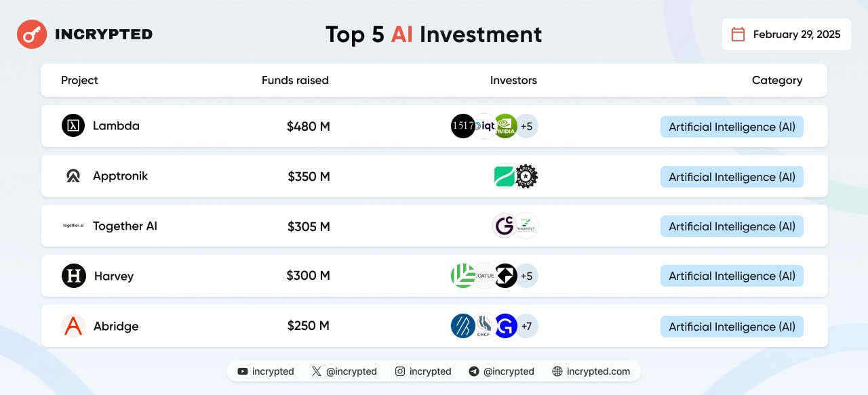Click the Apptronik project logo
The image size is (868, 395).
[73, 176]
